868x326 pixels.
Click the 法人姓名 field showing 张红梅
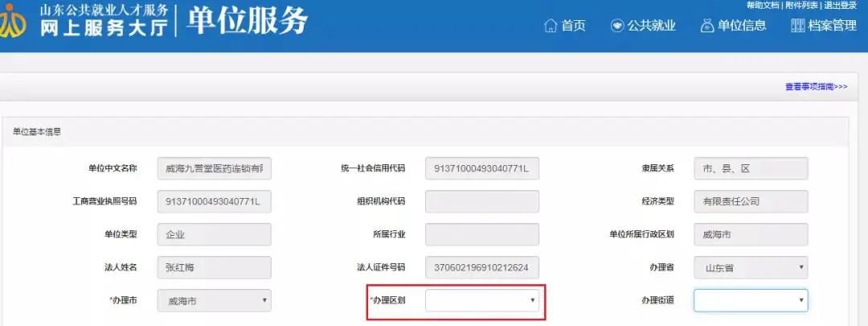pos(215,267)
